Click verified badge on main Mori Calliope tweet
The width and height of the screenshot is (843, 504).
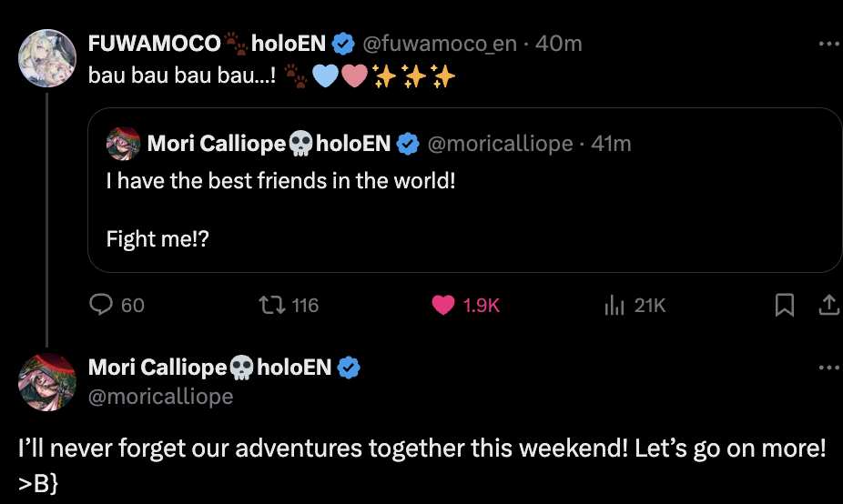pos(349,368)
